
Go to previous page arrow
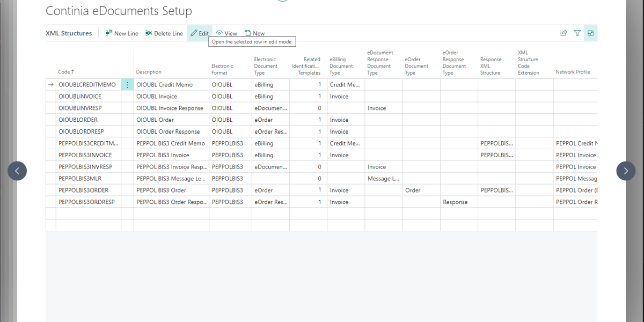(x=17, y=171)
